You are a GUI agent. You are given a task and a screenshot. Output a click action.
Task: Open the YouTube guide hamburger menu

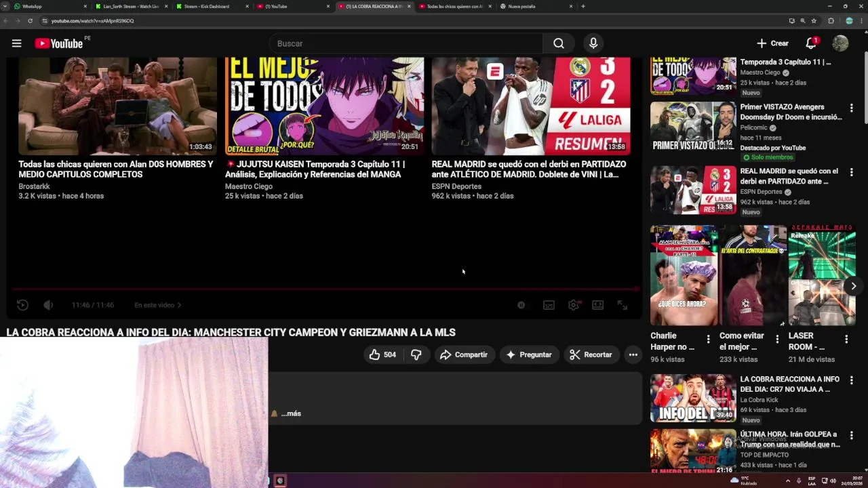coord(16,43)
